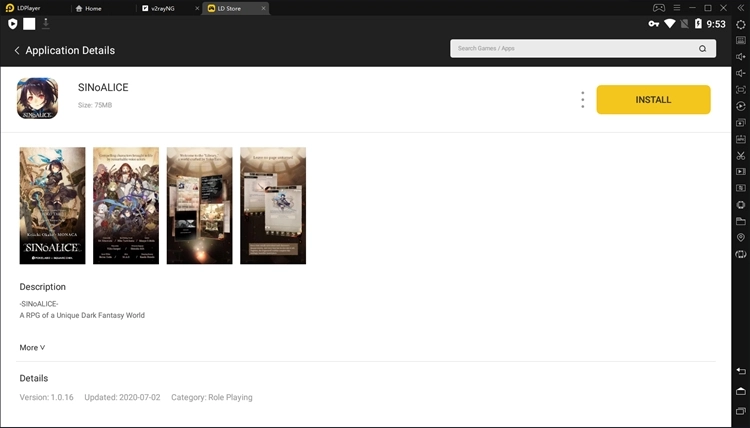Click the search magnifier icon
The height and width of the screenshot is (428, 750).
pos(702,49)
